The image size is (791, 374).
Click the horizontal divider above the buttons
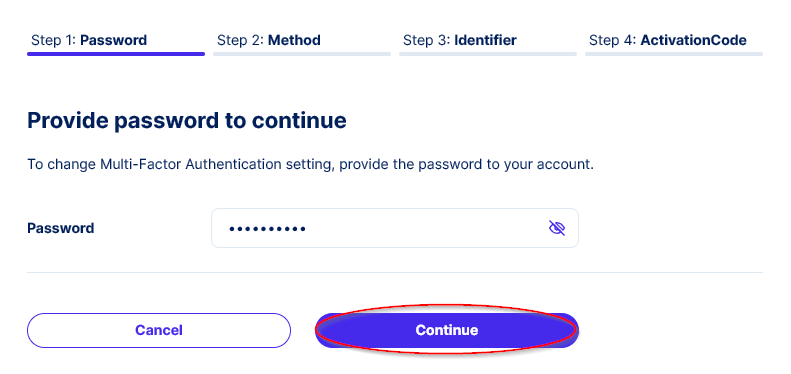(x=395, y=273)
